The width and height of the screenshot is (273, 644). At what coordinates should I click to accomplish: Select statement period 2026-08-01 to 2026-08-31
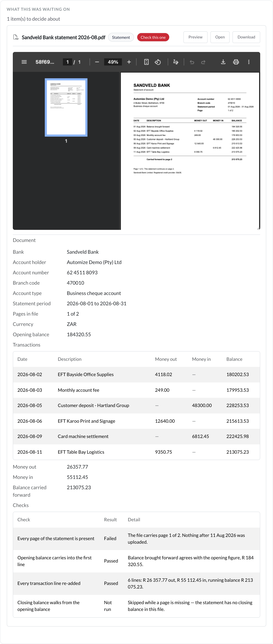pos(97,303)
